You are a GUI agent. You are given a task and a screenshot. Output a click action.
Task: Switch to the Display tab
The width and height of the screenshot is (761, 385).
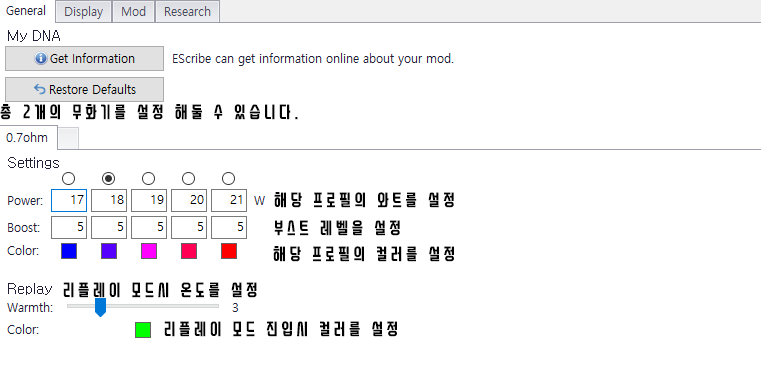pyautogui.click(x=83, y=12)
